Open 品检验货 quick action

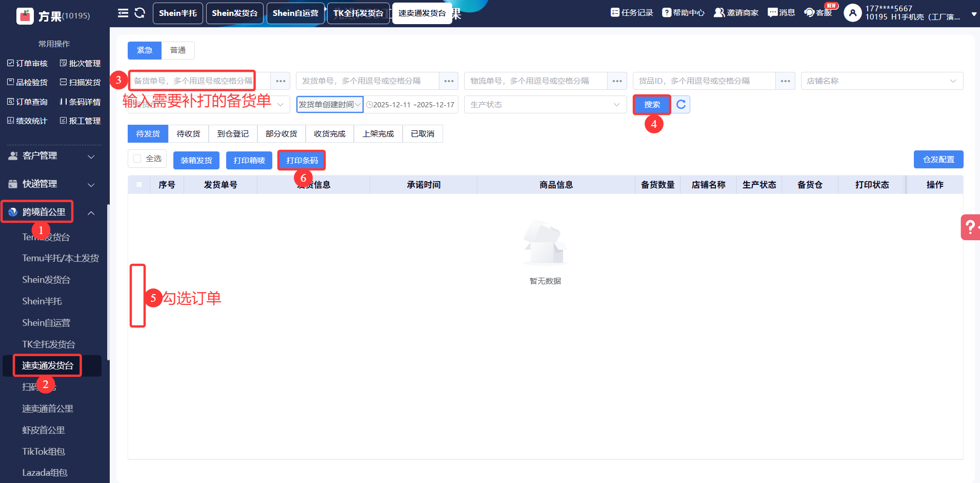pos(27,82)
